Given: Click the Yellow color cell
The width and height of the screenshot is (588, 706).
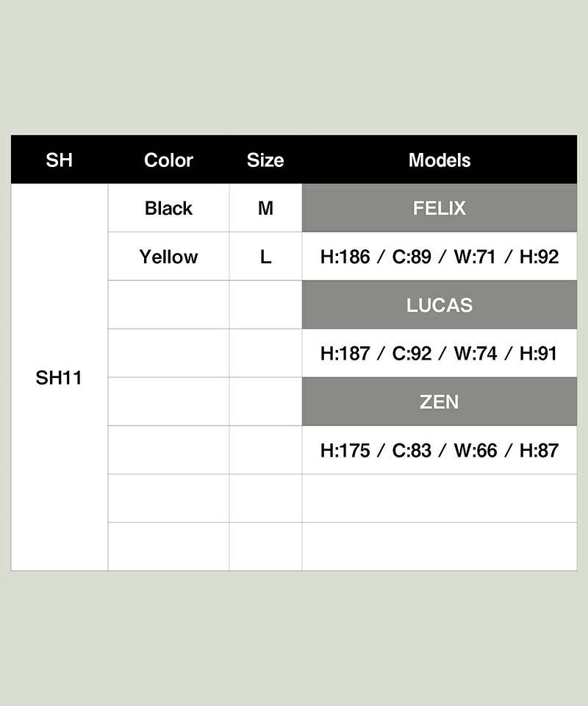Looking at the screenshot, I should click(168, 257).
